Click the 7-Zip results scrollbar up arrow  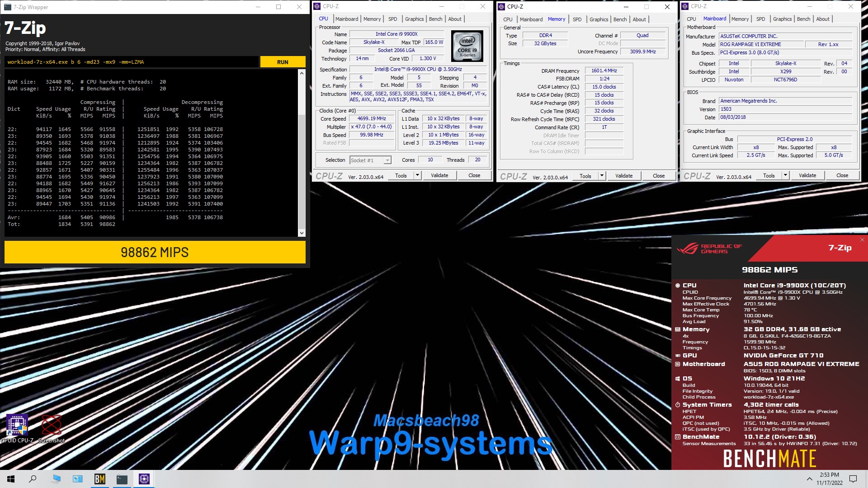(302, 73)
